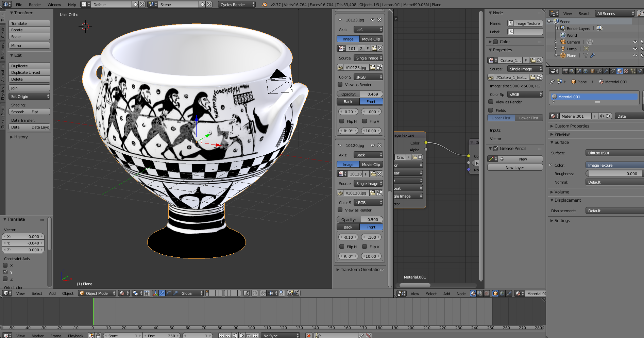Open the Modifiers wrench properties tab

(606, 71)
